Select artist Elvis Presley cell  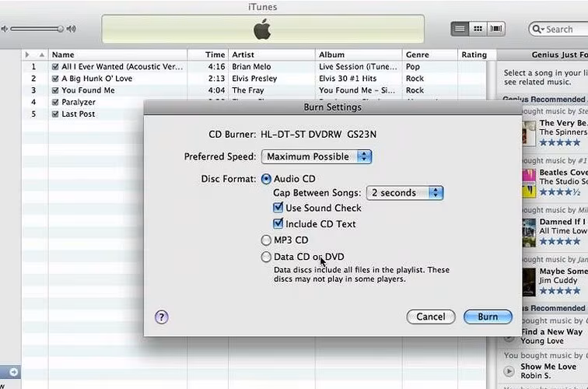pyautogui.click(x=254, y=79)
